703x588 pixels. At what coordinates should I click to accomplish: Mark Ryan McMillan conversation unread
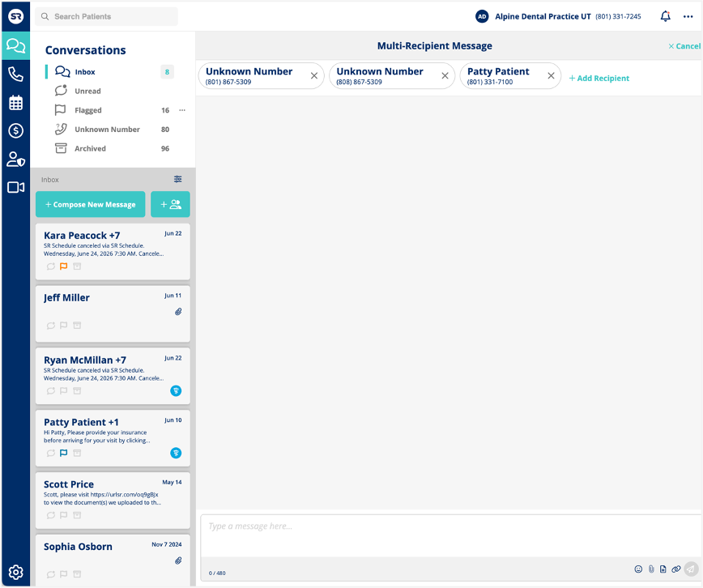[x=51, y=391]
